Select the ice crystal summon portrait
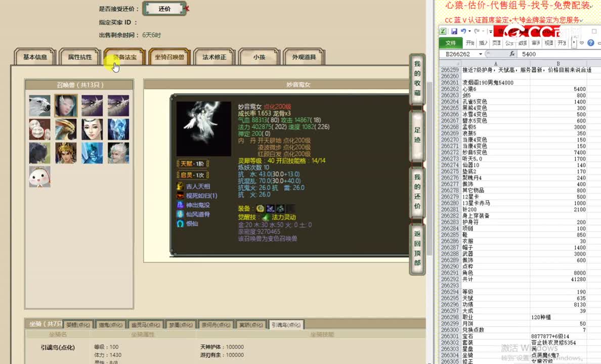The height and width of the screenshot is (364, 601). pos(118,129)
